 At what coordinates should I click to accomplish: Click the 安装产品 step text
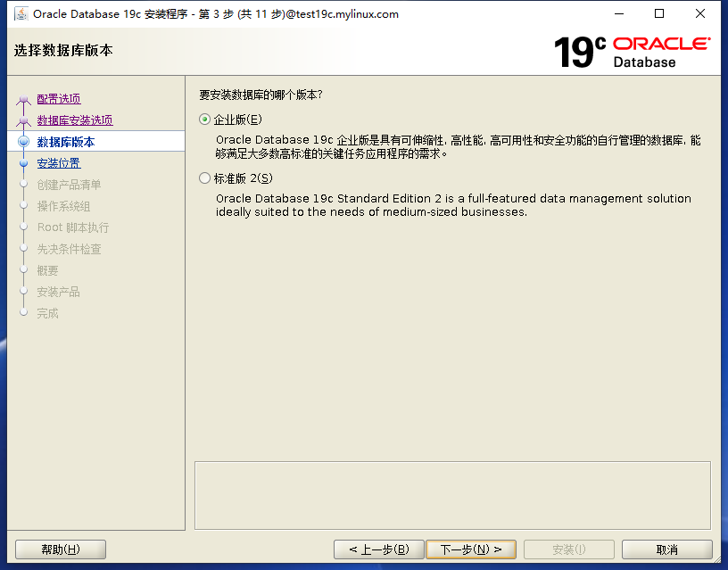coord(58,292)
